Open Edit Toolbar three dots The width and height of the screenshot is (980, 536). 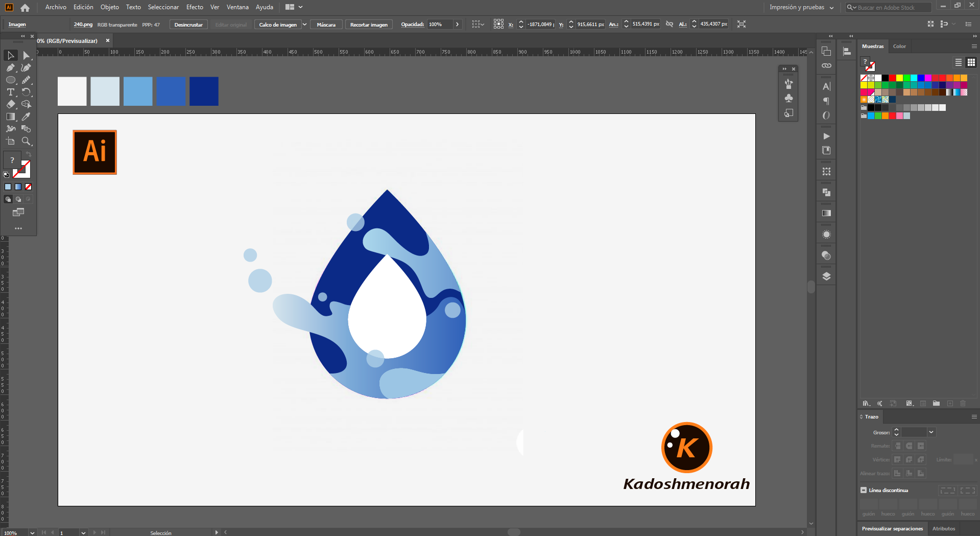point(18,228)
